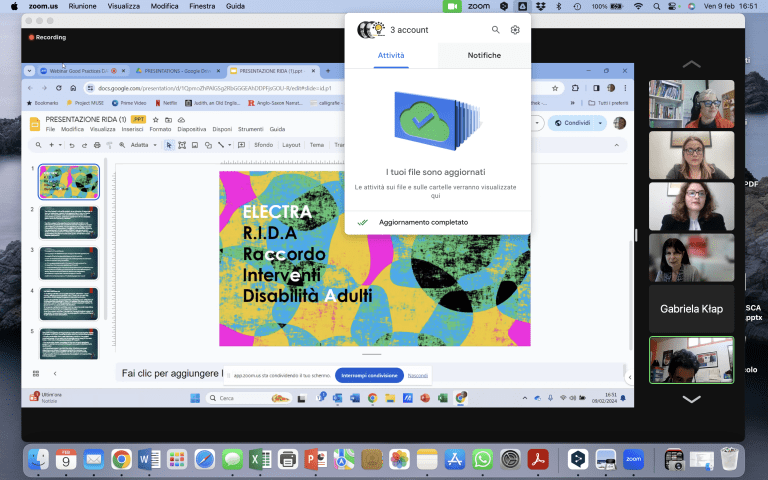Click the paint format icon

109,145
